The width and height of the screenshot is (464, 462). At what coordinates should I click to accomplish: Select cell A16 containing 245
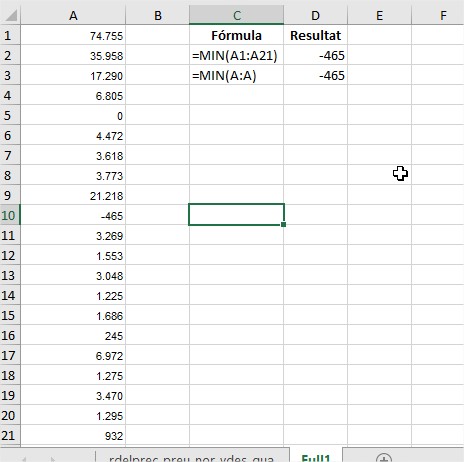coord(73,335)
